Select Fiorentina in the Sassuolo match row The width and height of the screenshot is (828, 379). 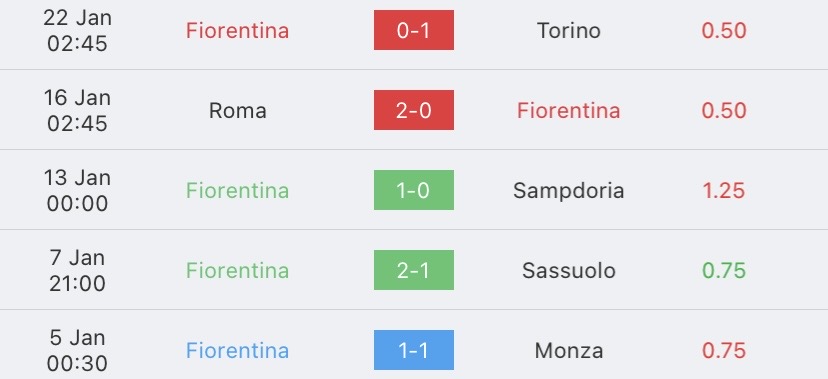[237, 270]
